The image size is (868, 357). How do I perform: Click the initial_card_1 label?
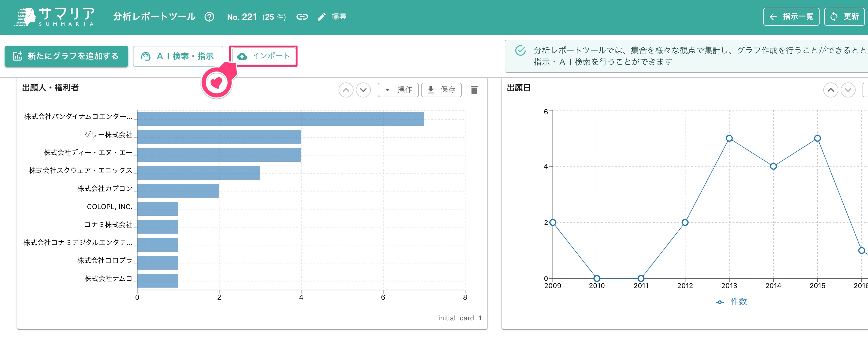click(460, 318)
